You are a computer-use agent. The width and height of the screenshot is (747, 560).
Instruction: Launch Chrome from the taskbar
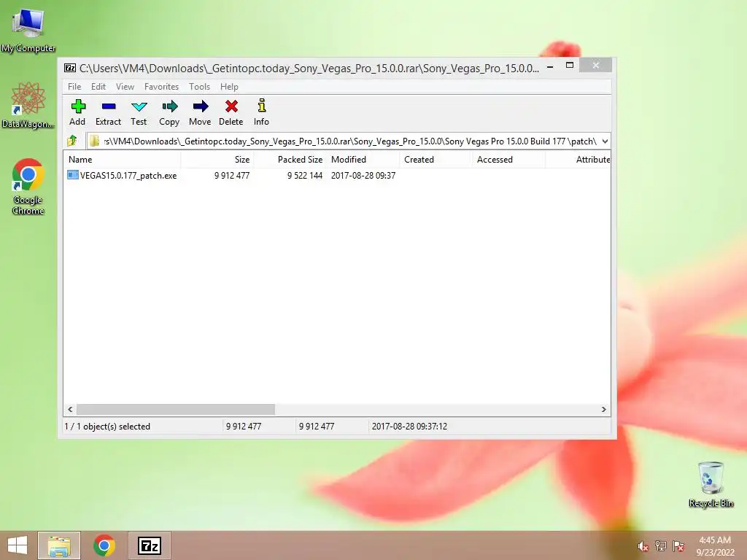tap(104, 545)
